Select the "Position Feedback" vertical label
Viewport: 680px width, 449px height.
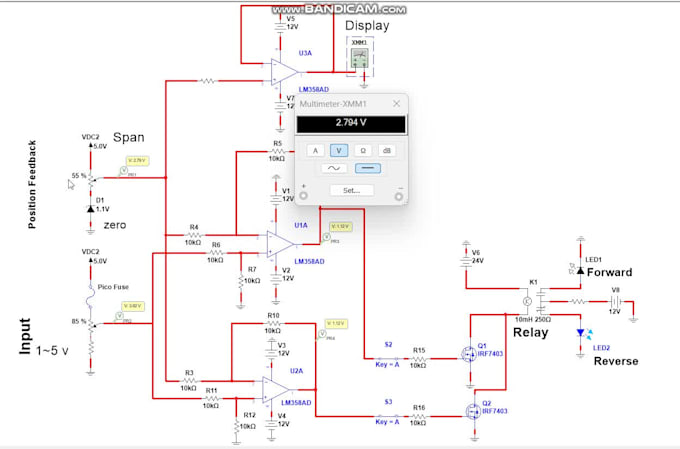(x=32, y=184)
